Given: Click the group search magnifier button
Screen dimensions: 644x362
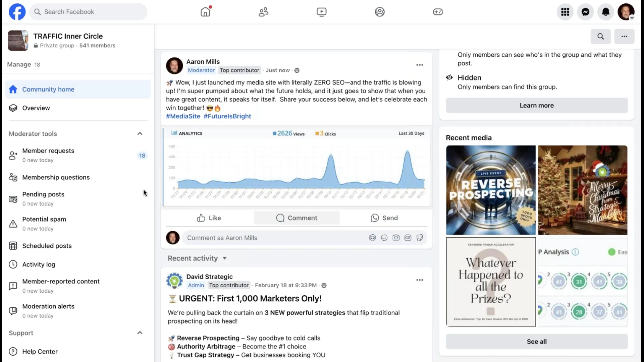Looking at the screenshot, I should click(600, 36).
